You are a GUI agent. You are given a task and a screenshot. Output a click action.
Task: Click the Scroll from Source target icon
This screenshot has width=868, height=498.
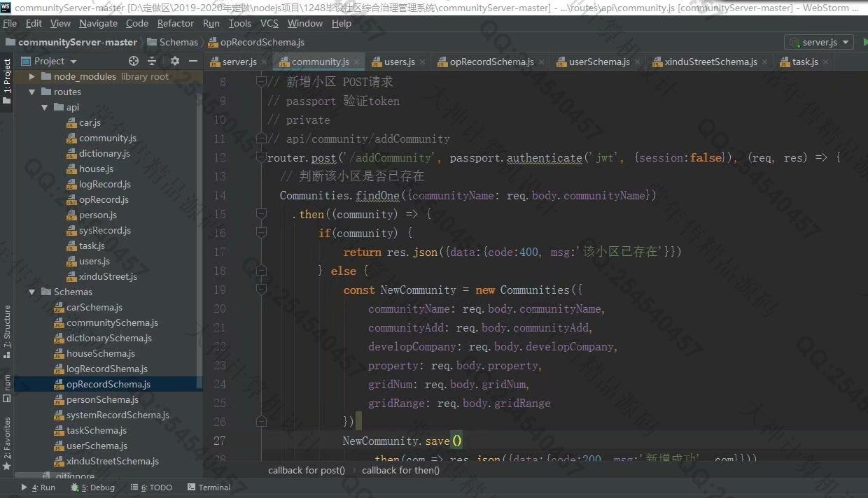click(x=134, y=62)
